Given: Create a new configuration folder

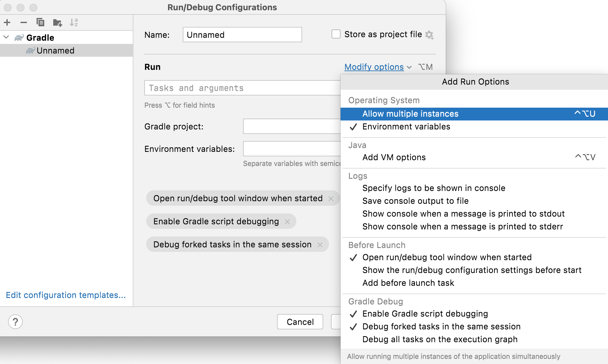Looking at the screenshot, I should coord(57,22).
